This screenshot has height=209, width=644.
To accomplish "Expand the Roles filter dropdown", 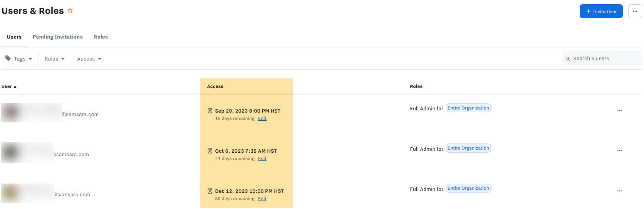I will pyautogui.click(x=55, y=59).
